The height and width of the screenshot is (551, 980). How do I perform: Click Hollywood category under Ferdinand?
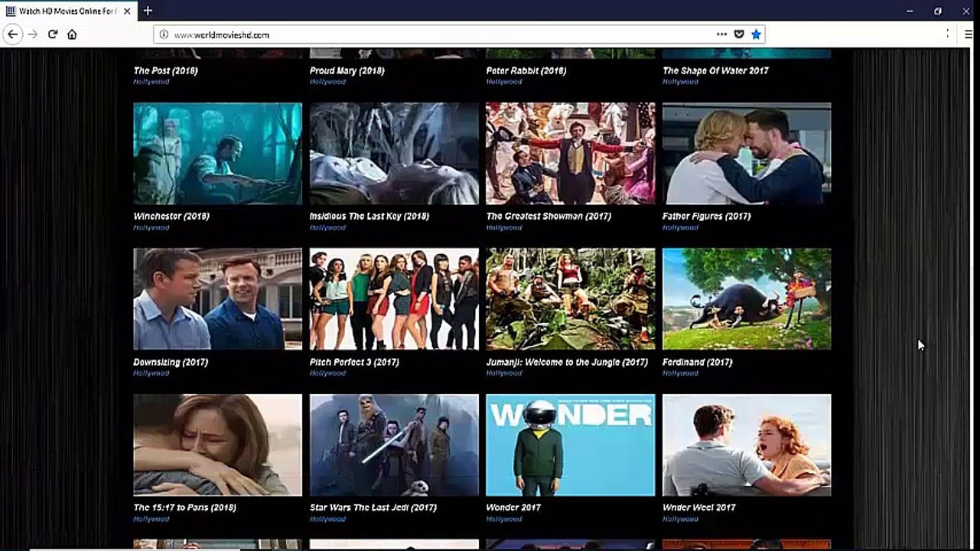(x=680, y=373)
